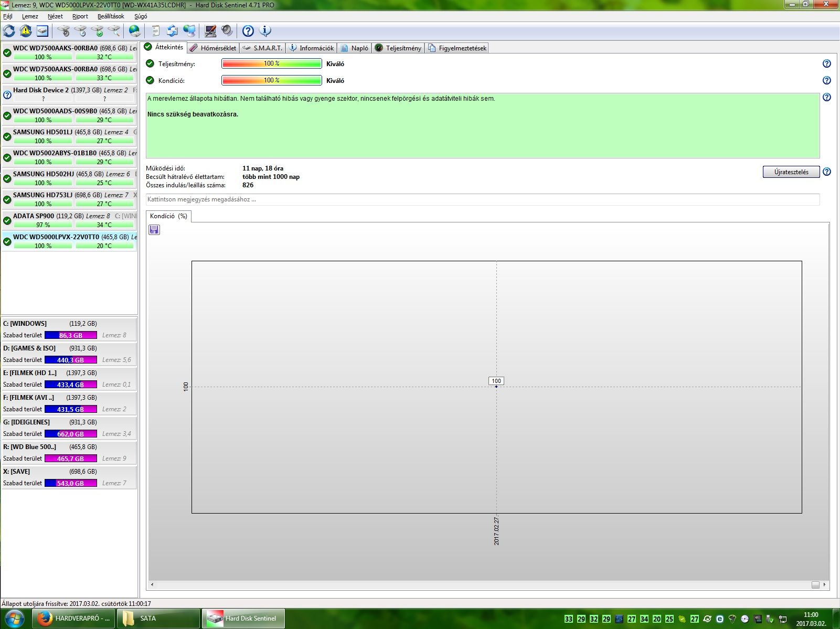Select the Kondíció (%) chart tab
Image resolution: width=840 pixels, height=629 pixels.
168,216
